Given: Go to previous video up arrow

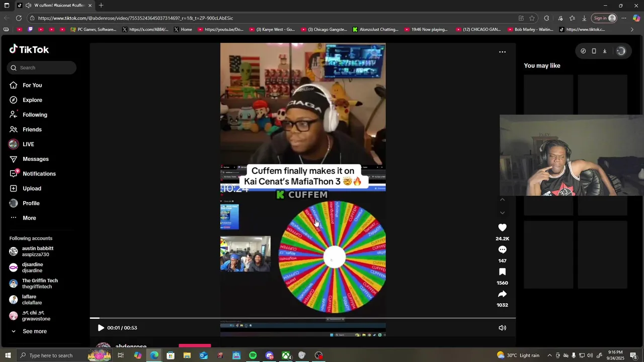Looking at the screenshot, I should [502, 200].
